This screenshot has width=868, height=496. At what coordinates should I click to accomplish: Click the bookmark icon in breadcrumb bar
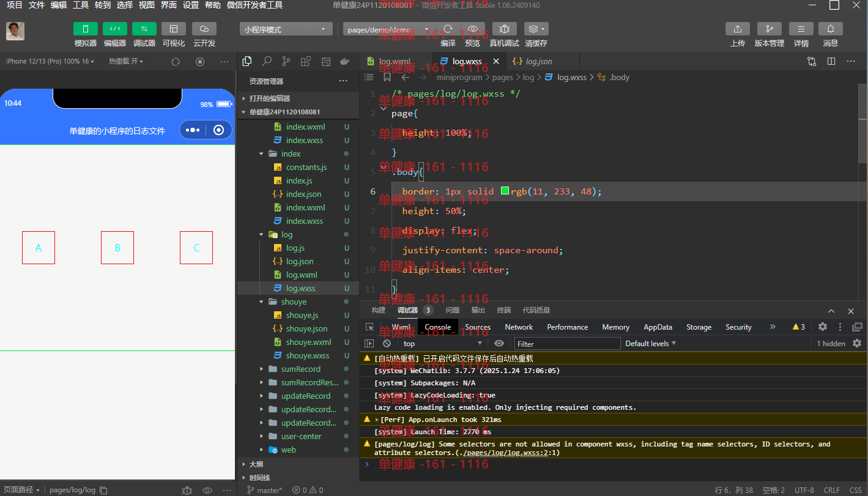[x=387, y=77]
